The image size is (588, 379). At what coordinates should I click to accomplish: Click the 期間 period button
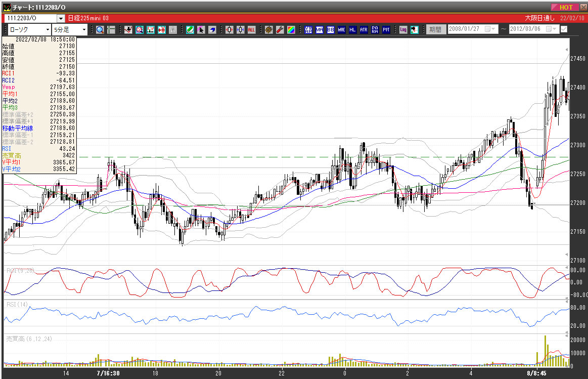[x=435, y=29]
